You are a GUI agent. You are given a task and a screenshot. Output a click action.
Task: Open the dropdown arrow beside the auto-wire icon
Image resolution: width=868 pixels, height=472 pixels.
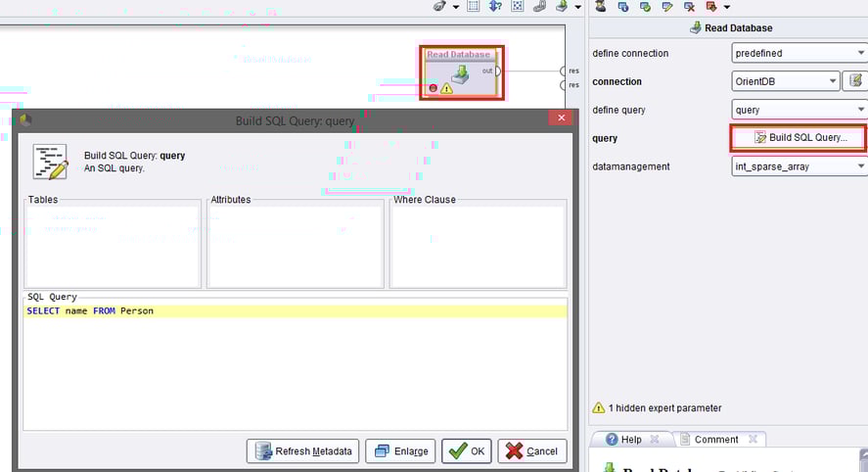click(456, 7)
